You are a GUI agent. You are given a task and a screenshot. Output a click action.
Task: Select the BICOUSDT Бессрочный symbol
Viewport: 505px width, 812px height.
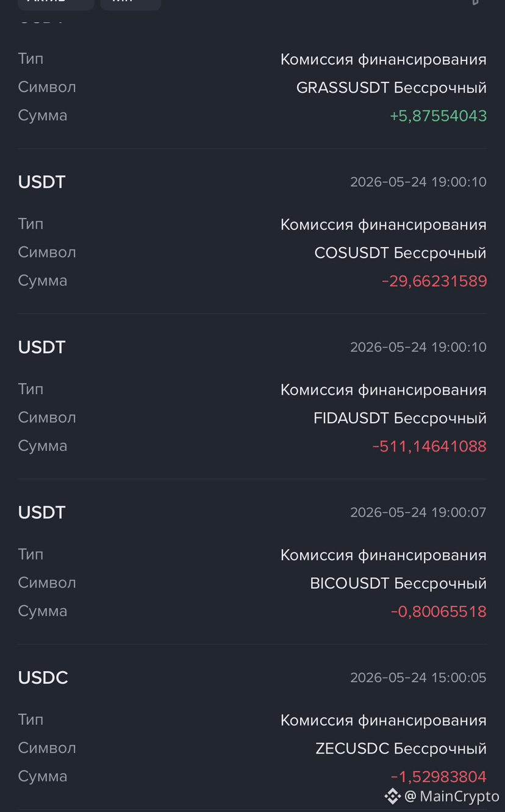click(x=398, y=583)
